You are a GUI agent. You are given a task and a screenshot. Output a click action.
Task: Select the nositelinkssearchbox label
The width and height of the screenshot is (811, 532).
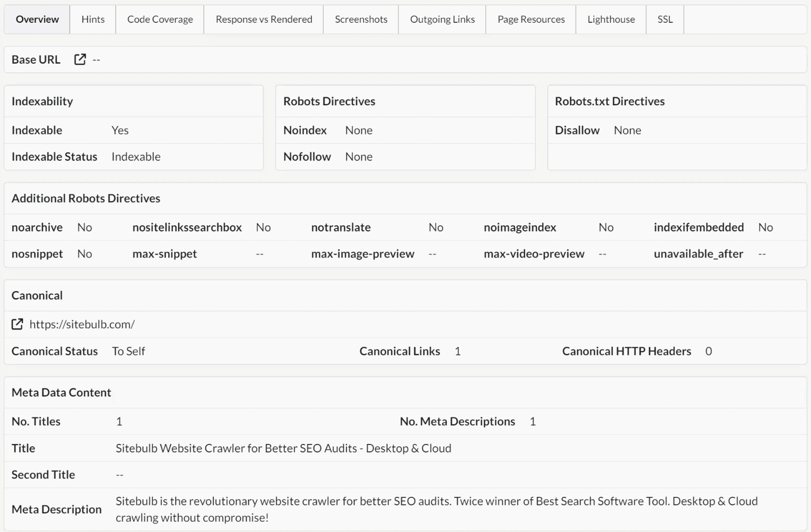tap(187, 227)
